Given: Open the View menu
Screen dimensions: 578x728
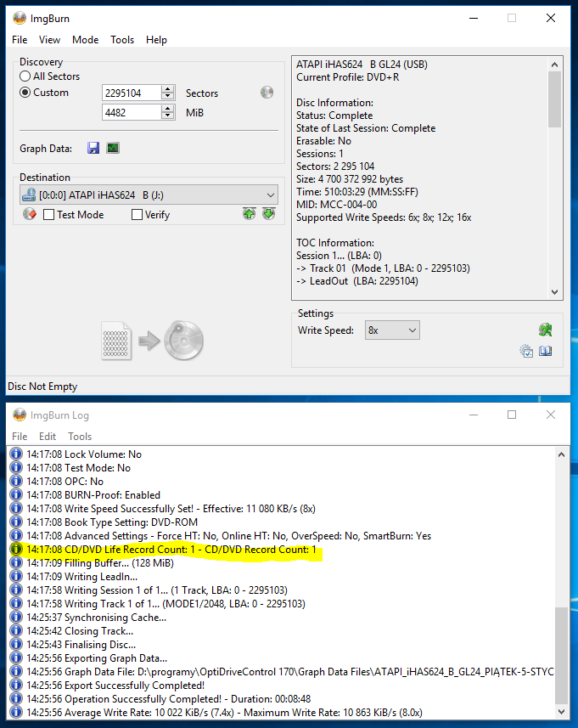Looking at the screenshot, I should (49, 40).
